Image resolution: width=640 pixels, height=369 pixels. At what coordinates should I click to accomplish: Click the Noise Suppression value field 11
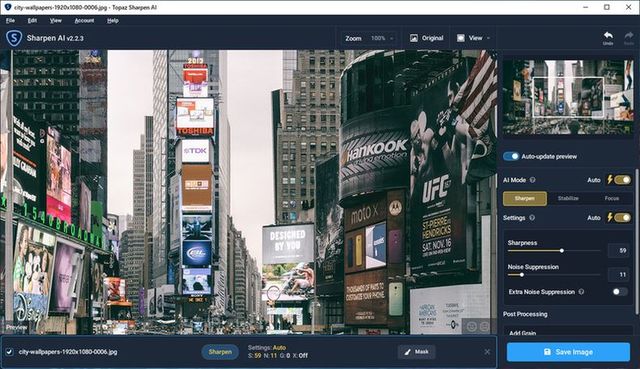tap(619, 275)
